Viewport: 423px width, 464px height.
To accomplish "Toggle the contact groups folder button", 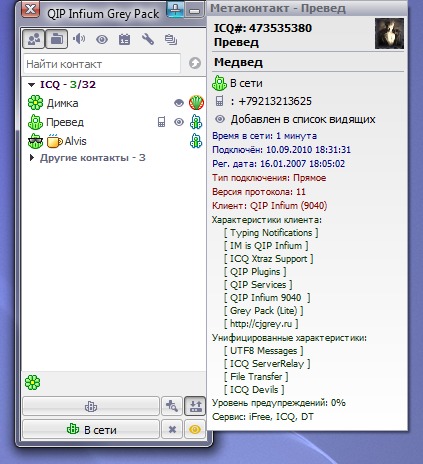I will pos(57,39).
